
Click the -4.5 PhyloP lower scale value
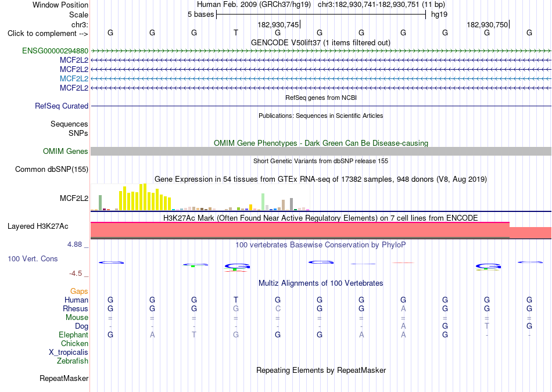[x=76, y=274]
